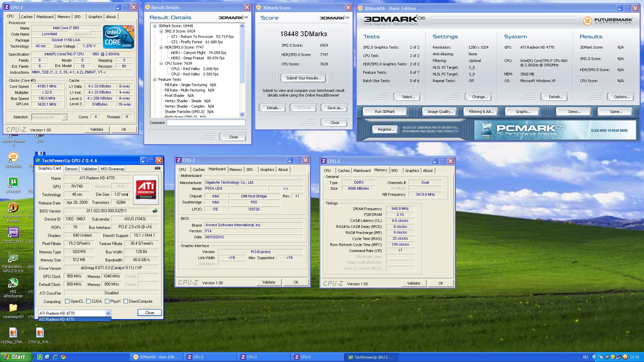The height and width of the screenshot is (362, 644).
Task: Click the Filtering & AA button
Action: point(481,112)
